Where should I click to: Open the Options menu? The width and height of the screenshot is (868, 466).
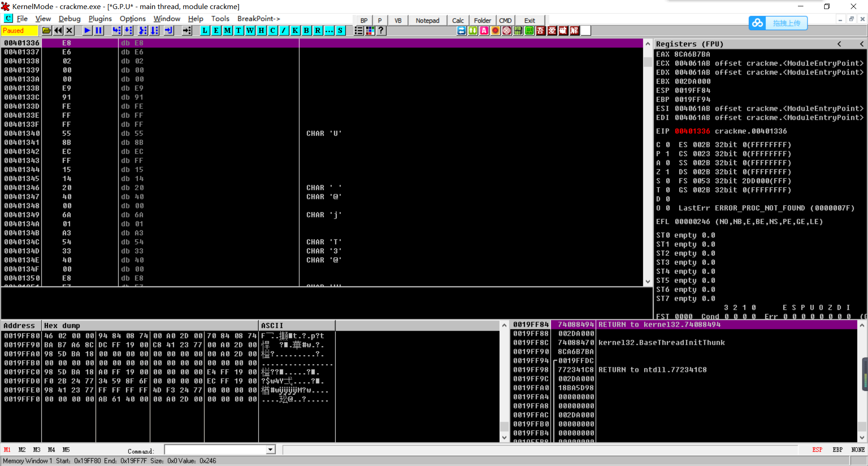[132, 19]
